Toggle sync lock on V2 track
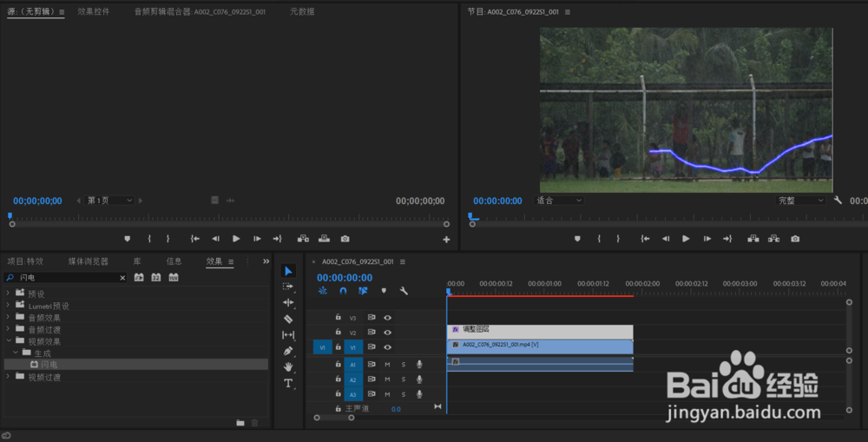This screenshot has width=868, height=442. (x=372, y=333)
